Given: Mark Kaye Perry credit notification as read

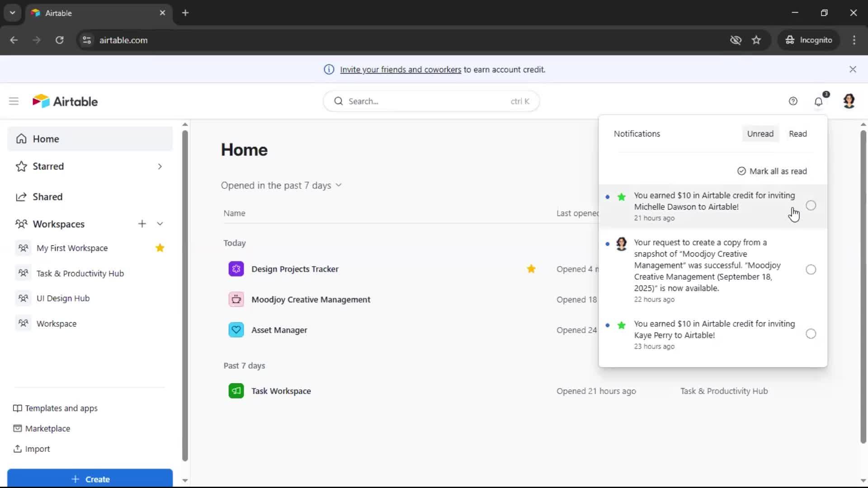Looking at the screenshot, I should click(811, 334).
